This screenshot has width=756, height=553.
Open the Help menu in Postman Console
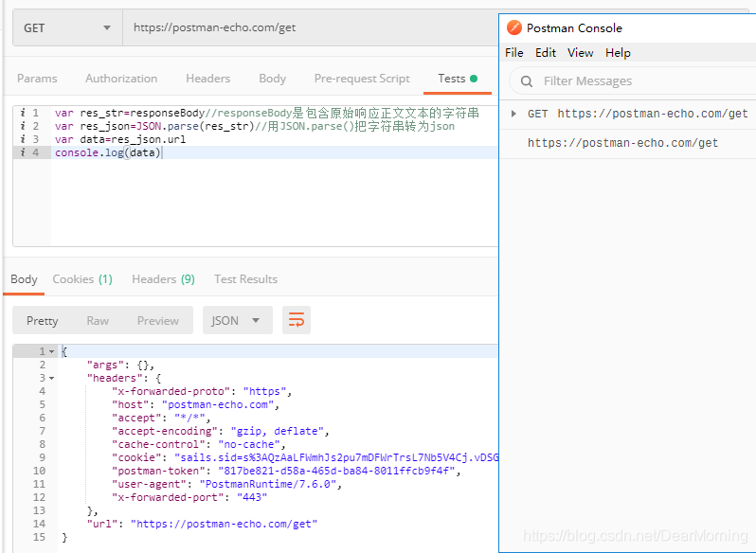point(618,53)
